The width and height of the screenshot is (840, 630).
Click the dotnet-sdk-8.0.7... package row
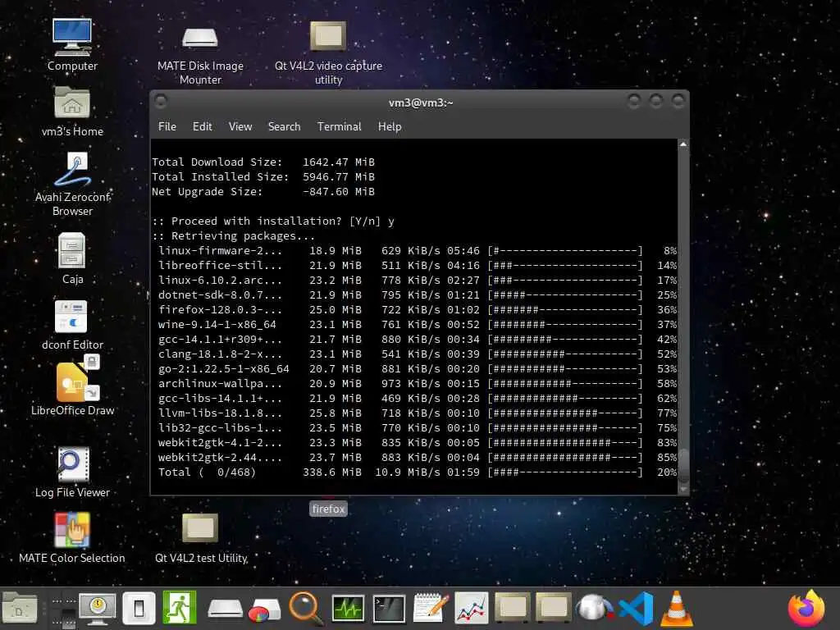tap(418, 295)
